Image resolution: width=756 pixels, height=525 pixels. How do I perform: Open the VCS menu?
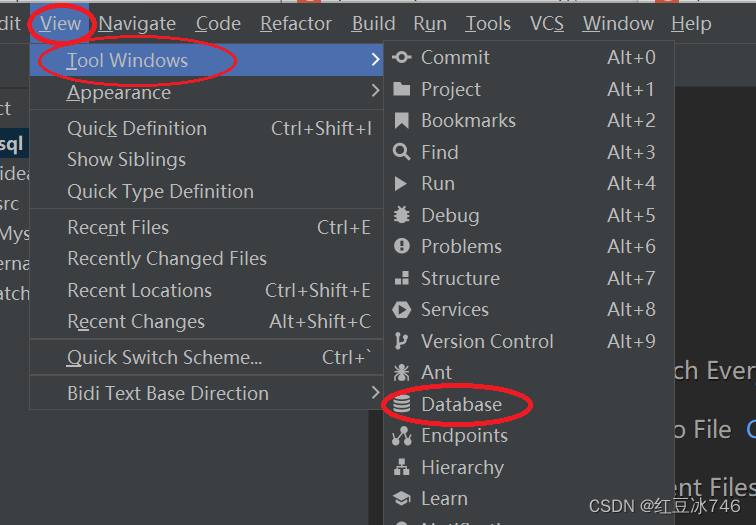[x=547, y=24]
